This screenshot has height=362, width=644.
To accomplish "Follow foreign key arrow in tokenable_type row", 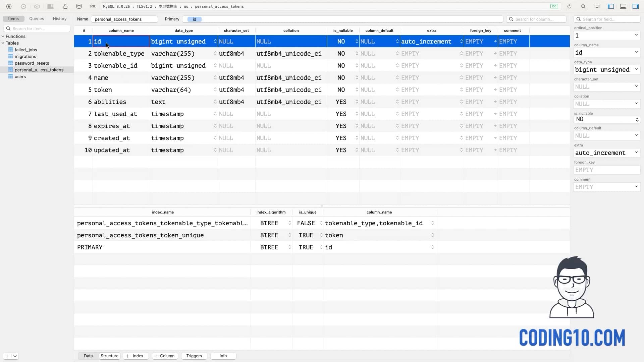I will point(495,54).
